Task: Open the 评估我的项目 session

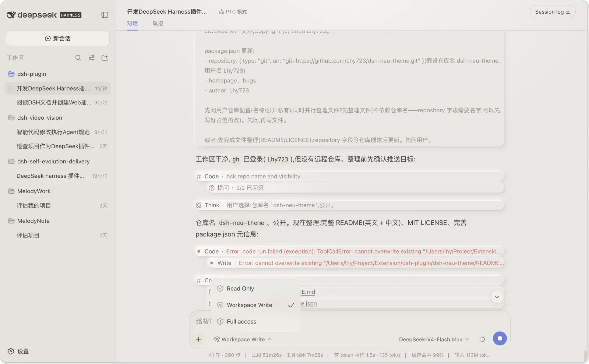Action: coord(58,205)
